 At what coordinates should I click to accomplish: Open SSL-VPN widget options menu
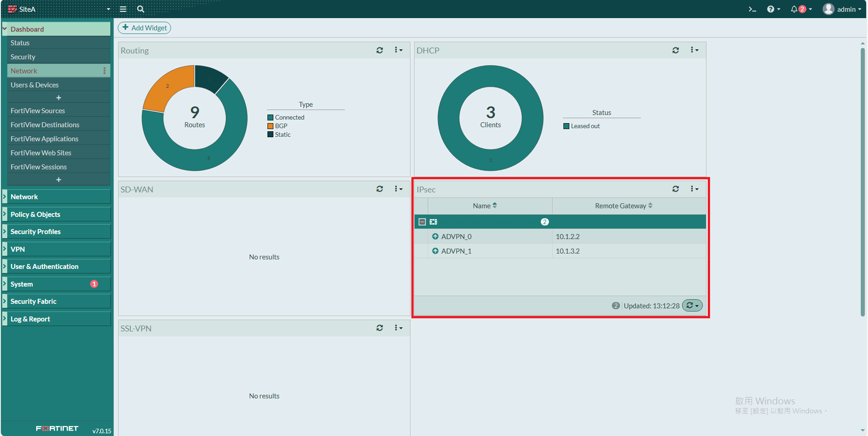coord(398,328)
